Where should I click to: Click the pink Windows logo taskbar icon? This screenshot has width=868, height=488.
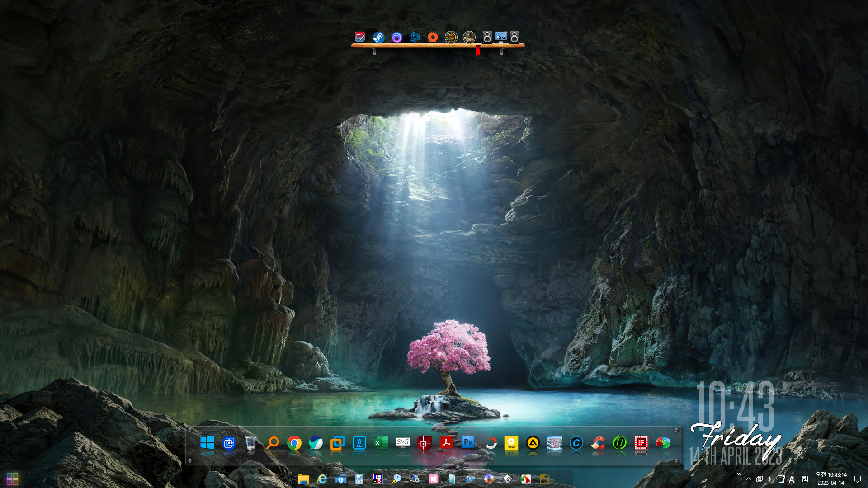(434, 479)
